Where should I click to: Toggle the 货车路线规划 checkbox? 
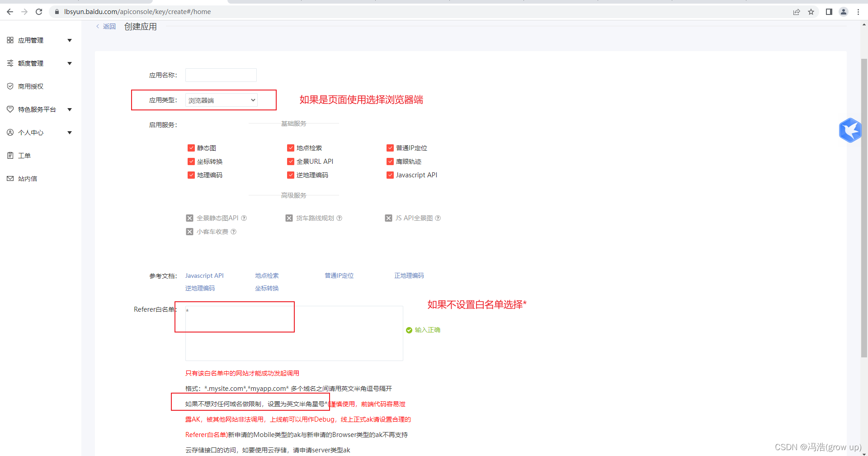(x=289, y=218)
